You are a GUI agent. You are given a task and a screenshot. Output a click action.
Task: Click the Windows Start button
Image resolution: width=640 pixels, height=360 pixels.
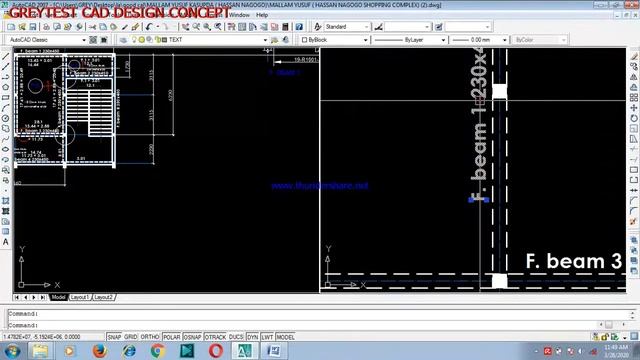point(12,351)
